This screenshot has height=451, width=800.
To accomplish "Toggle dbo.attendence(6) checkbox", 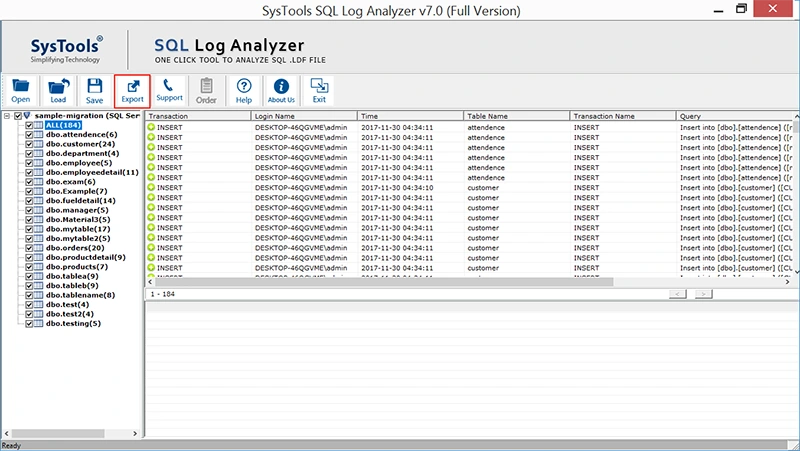I will click(29, 135).
